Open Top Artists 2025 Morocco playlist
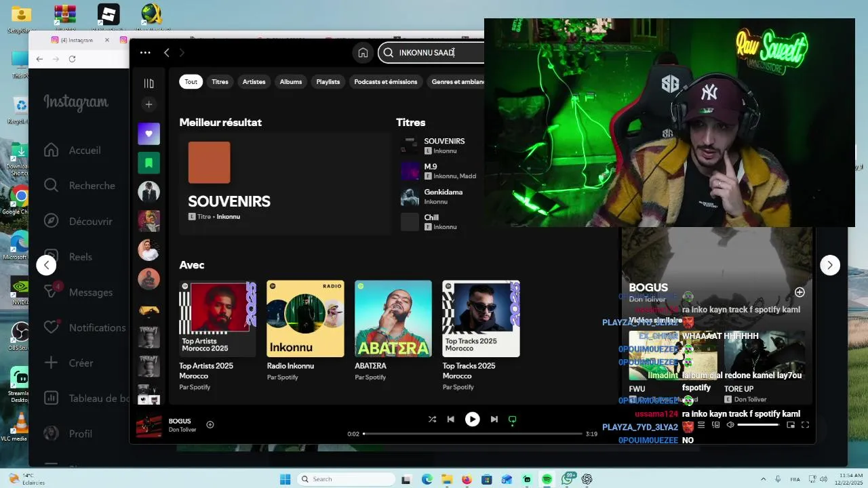The height and width of the screenshot is (488, 868). click(x=218, y=336)
